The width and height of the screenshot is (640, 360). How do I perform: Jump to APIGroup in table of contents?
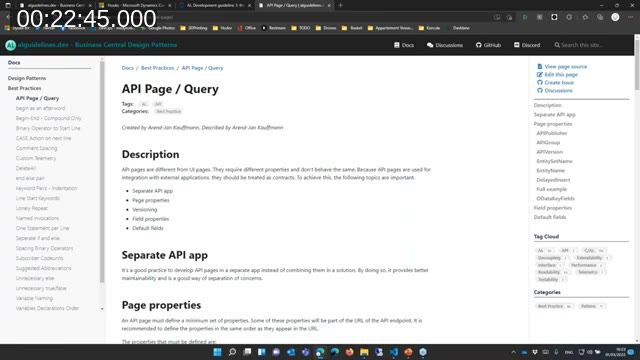point(548,143)
